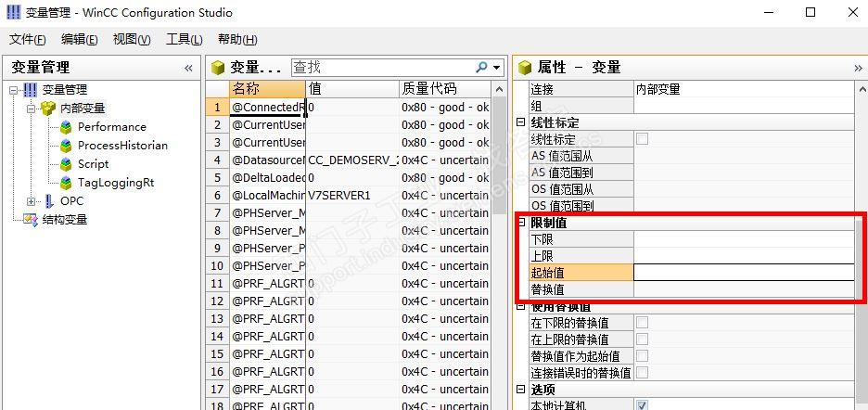Click the AS 值范围从 property label
868x410 pixels.
click(562, 156)
